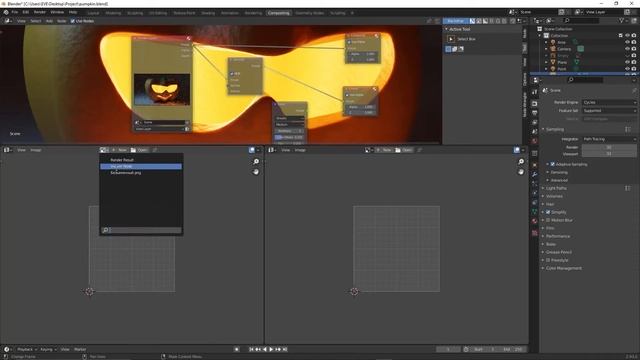
Task: Open outliner filter funnel menu
Action: (623, 20)
